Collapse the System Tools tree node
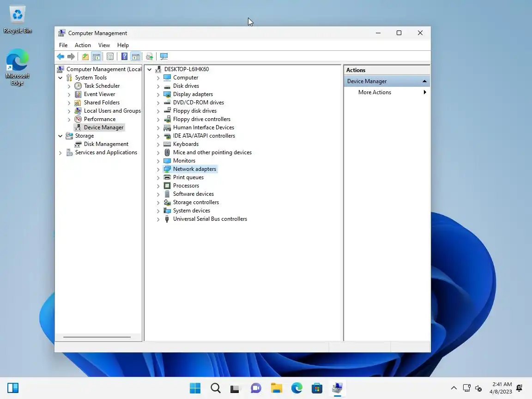Image resolution: width=532 pixels, height=399 pixels. coord(60,78)
